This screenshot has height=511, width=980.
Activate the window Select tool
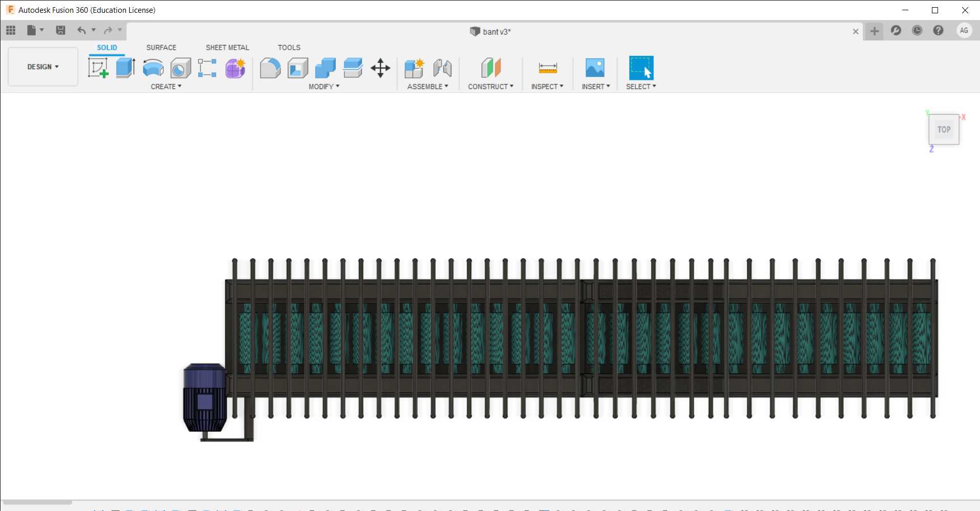click(641, 68)
